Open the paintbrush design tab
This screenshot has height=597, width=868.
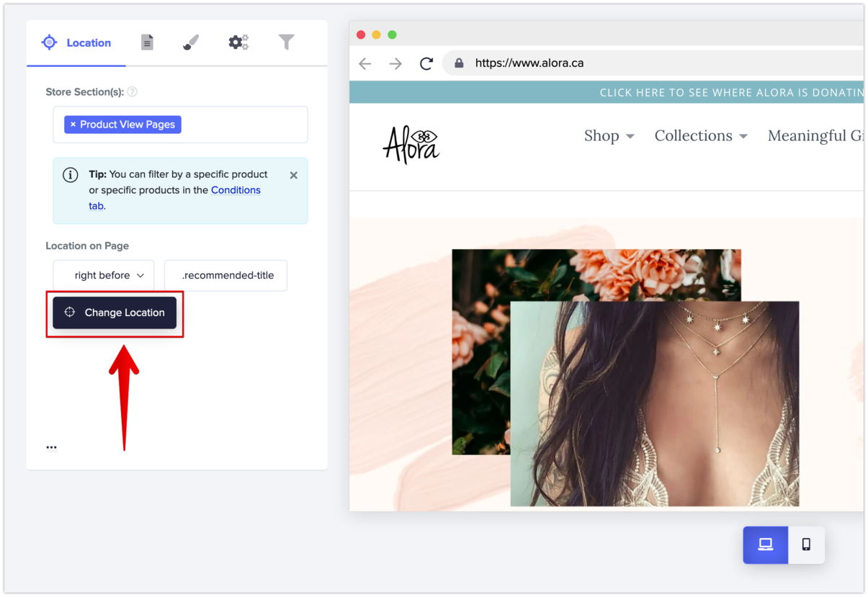pos(191,43)
